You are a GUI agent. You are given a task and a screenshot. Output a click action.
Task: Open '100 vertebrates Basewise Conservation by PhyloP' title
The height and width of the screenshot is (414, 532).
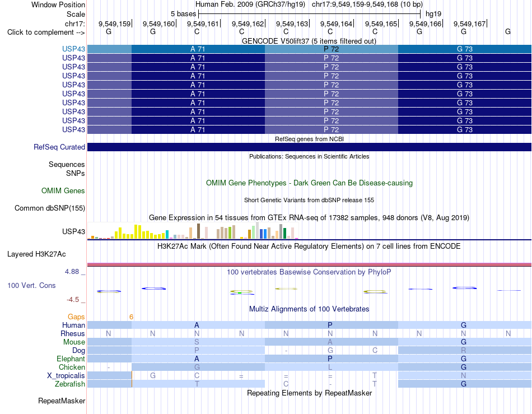click(x=309, y=272)
